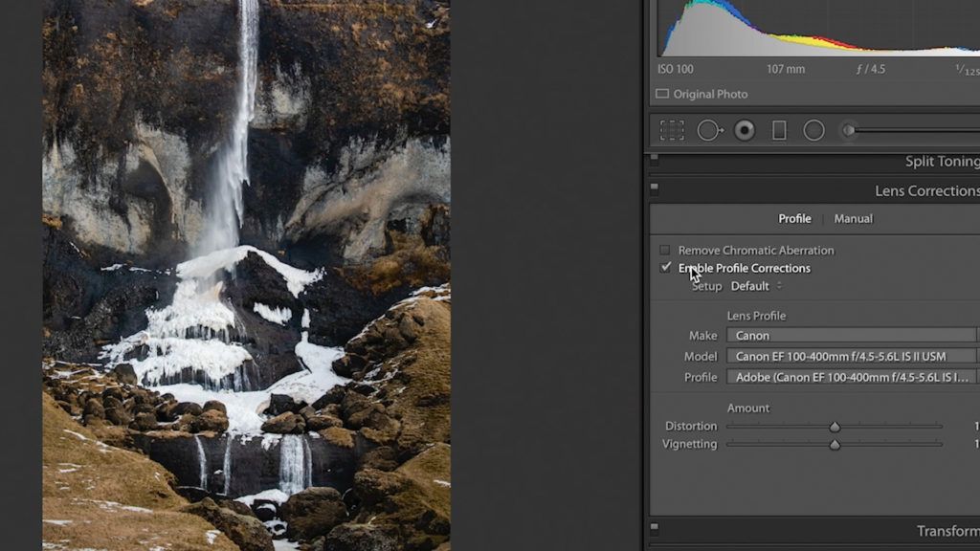
Task: Select the Profile tab
Action: [794, 218]
